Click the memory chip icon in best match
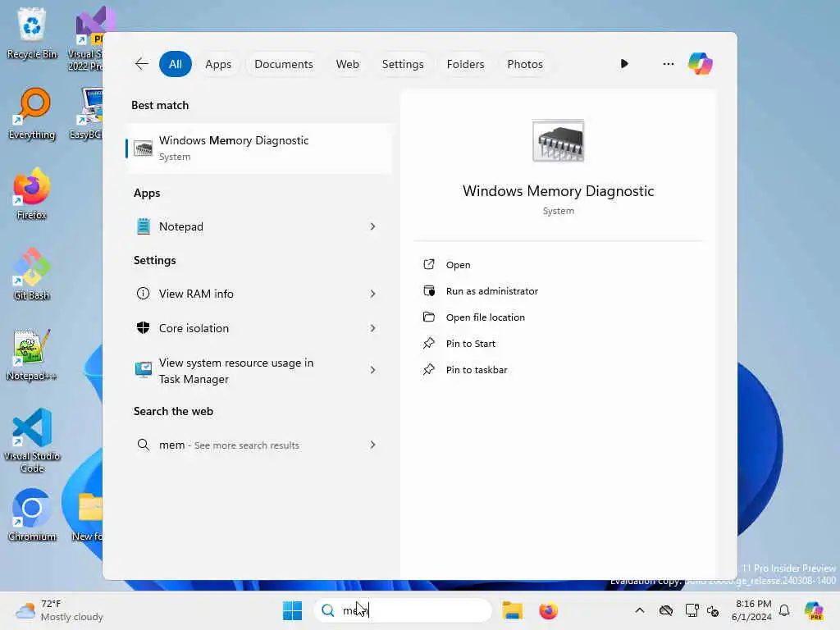 click(143, 148)
